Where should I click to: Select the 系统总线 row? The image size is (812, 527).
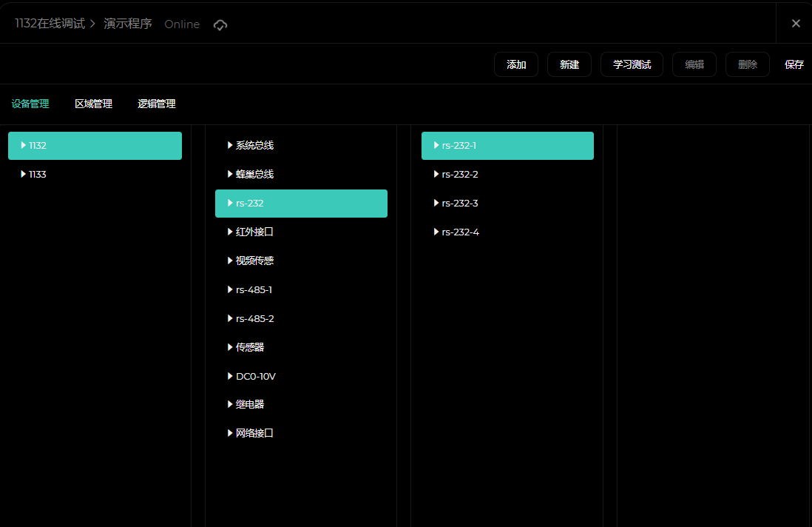tap(301, 146)
